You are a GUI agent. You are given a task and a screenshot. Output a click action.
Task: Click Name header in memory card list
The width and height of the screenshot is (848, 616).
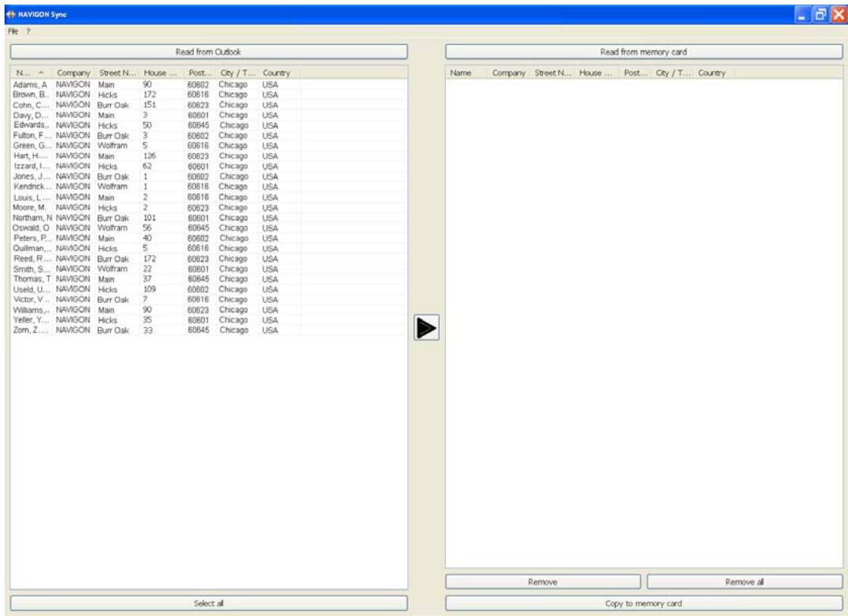point(467,73)
